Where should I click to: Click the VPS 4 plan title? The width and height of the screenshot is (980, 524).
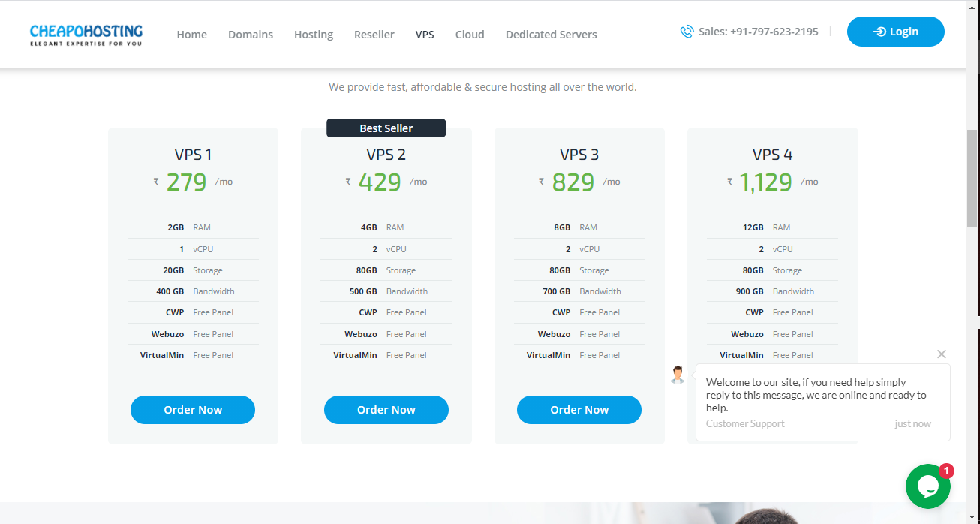pos(773,155)
